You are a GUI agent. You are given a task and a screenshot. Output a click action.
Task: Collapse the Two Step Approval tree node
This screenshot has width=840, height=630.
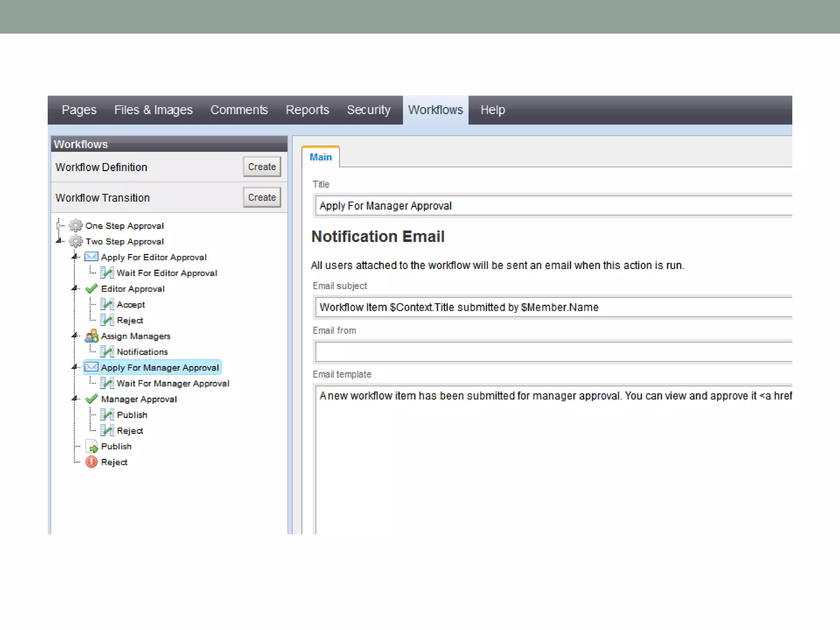(x=59, y=241)
